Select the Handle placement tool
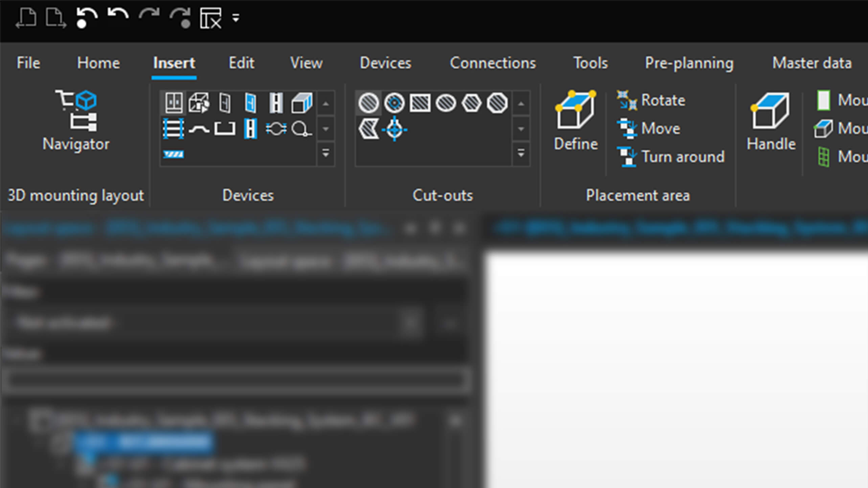 pos(771,120)
